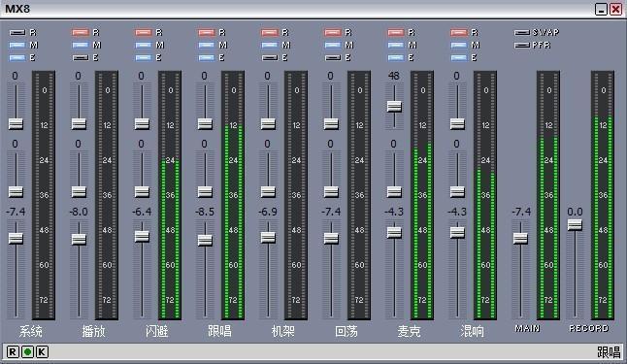The height and width of the screenshot is (364, 627).
Task: Select the 机架 channel label
Action: click(x=283, y=331)
